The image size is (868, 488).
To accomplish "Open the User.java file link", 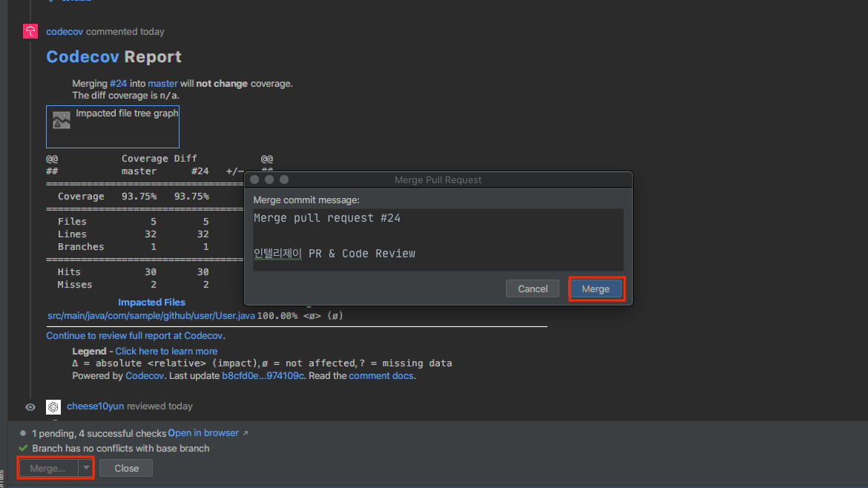I will pos(151,315).
